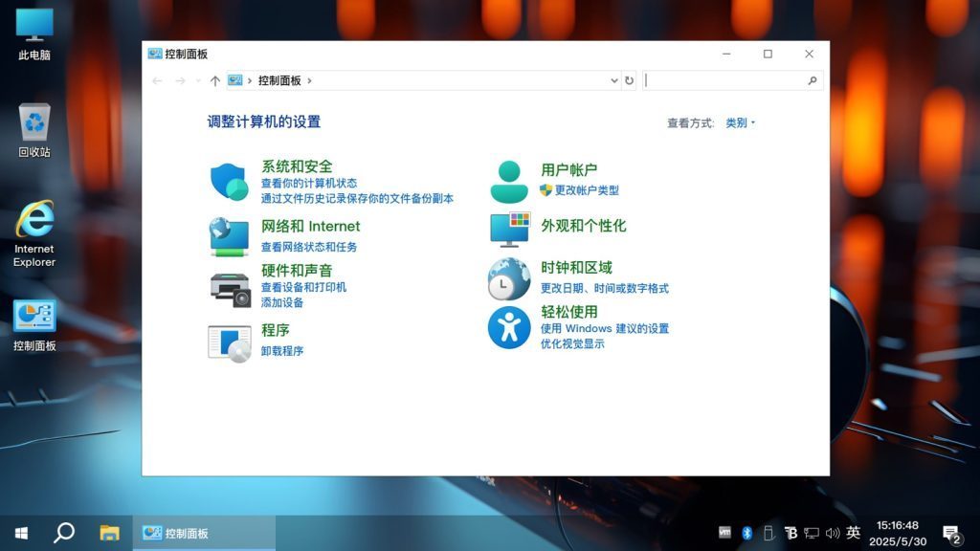Open 网络和 Internet globe icon
Viewport: 980px width, 551px height.
[x=230, y=235]
